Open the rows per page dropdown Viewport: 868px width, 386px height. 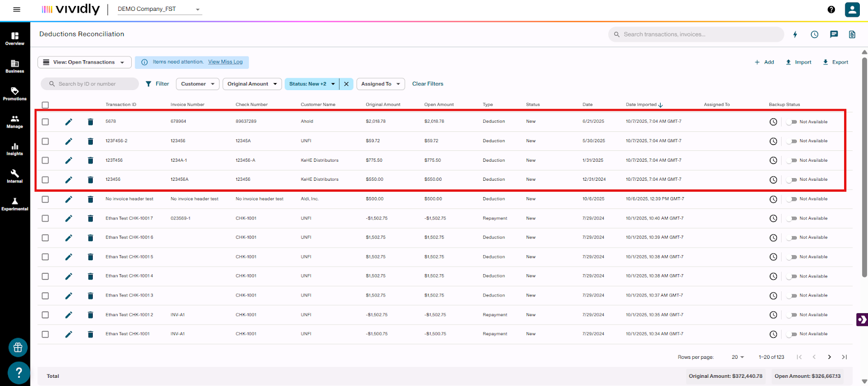(x=737, y=357)
